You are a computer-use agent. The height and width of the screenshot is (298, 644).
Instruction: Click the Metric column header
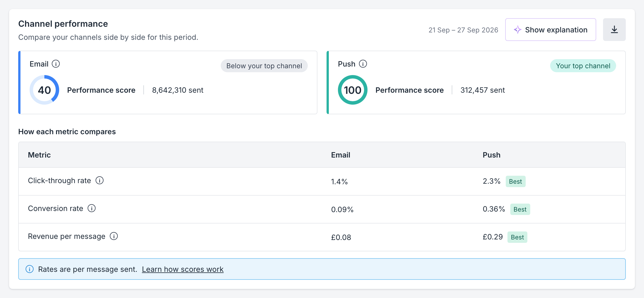(x=39, y=155)
